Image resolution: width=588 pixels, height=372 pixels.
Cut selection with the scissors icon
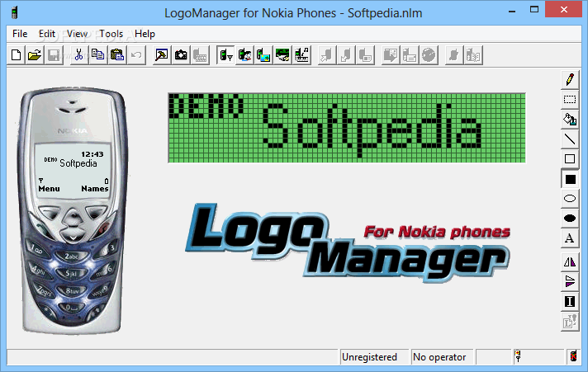tap(78, 55)
